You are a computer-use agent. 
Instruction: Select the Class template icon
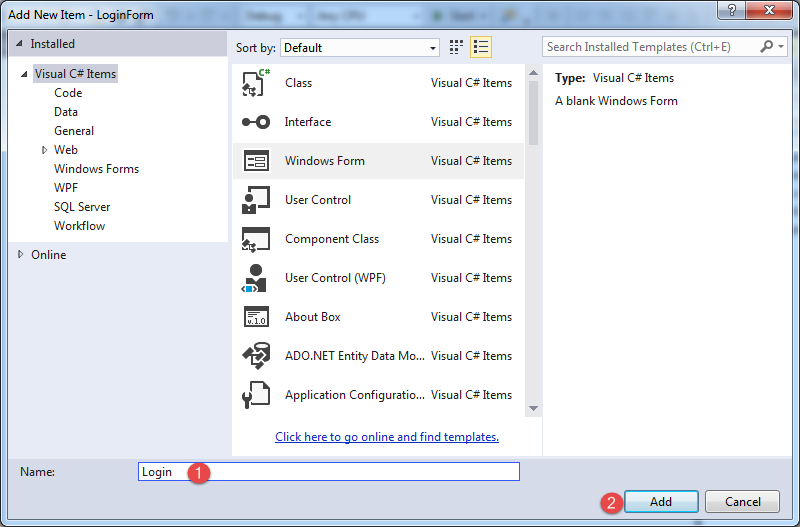coord(256,83)
